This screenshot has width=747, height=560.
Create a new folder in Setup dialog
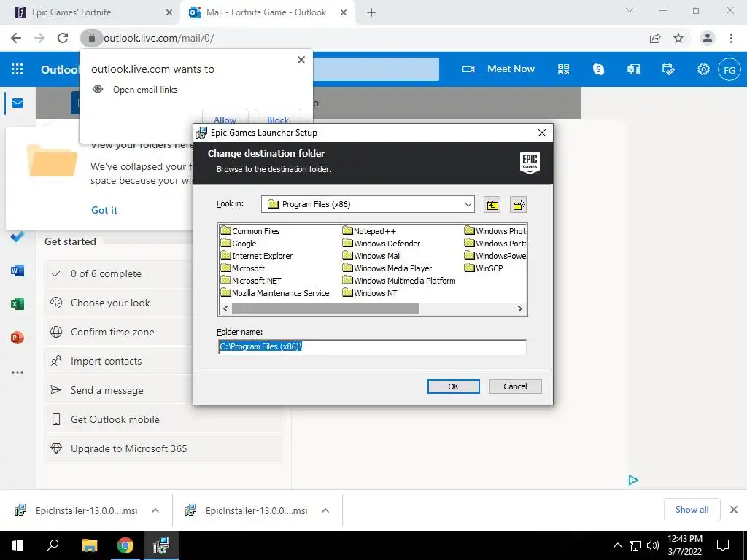coord(518,205)
